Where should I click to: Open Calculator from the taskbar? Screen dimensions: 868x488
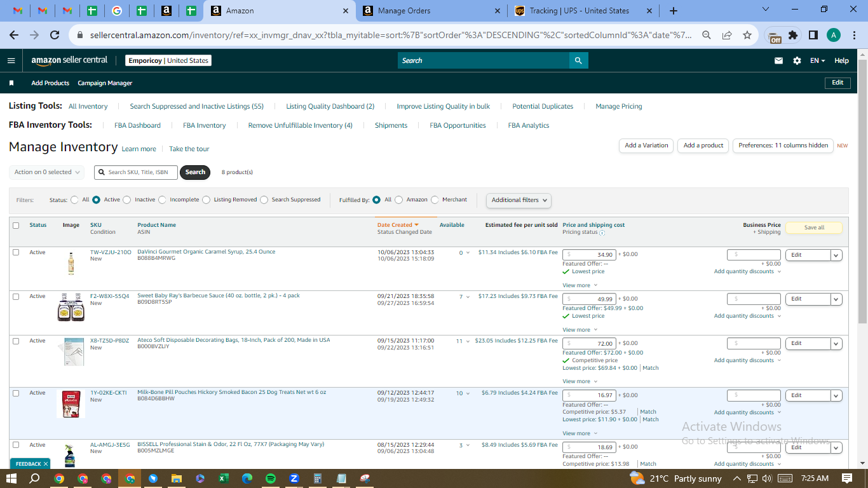[x=318, y=478]
